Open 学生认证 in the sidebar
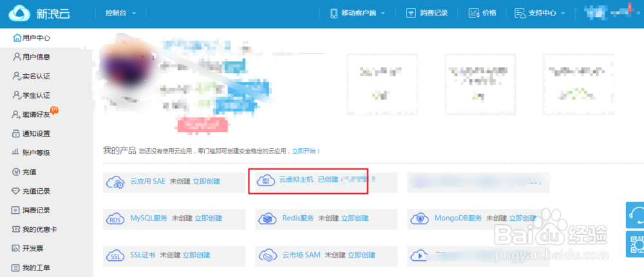Image resolution: width=644 pixels, height=277 pixels. pos(36,95)
